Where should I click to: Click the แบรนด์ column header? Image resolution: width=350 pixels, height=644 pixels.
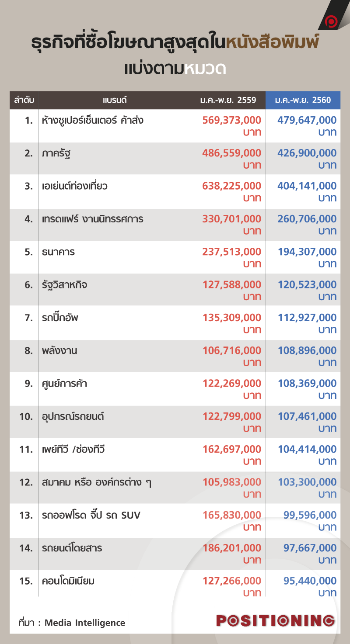[x=115, y=100]
